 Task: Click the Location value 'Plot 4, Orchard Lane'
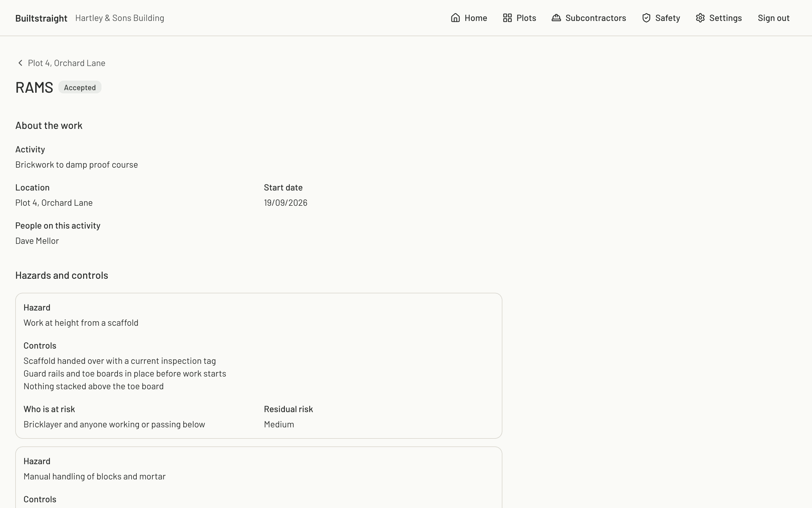54,203
